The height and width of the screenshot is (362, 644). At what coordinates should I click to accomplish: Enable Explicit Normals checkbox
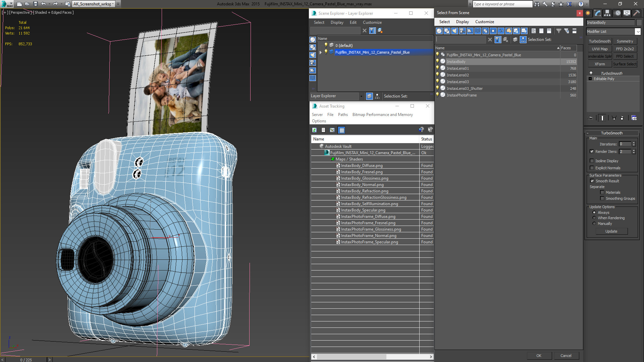click(592, 168)
